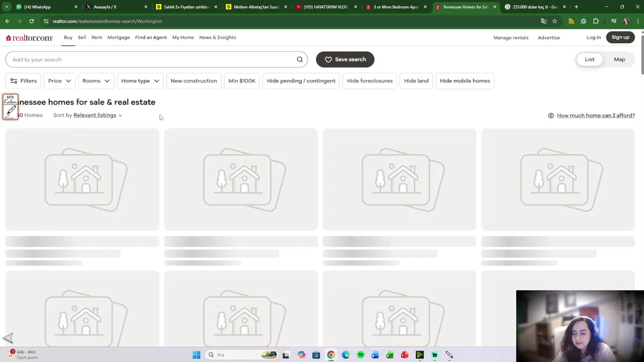Open Task View on the taskbar
Viewport: 644px width, 362px height.
[x=286, y=355]
